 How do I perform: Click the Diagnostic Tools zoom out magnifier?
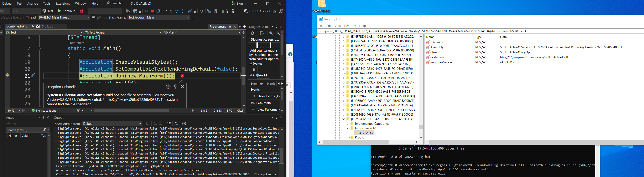[x=278, y=33]
